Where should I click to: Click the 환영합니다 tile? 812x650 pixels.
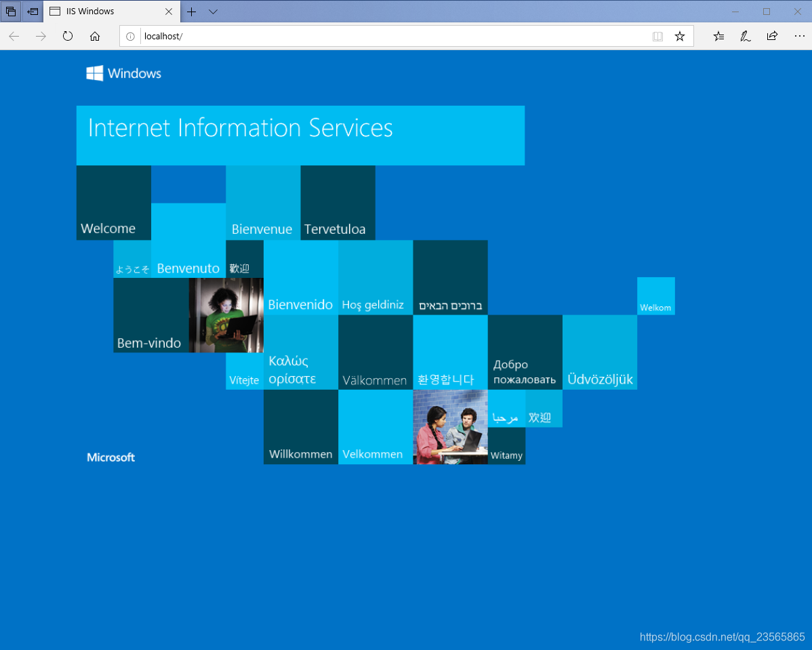[x=451, y=352]
